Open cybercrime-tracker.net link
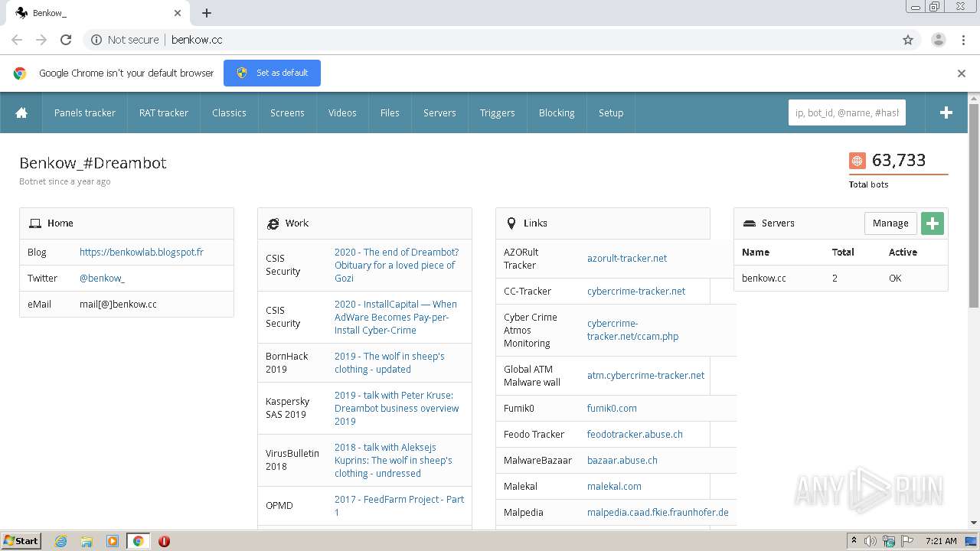 [x=636, y=291]
